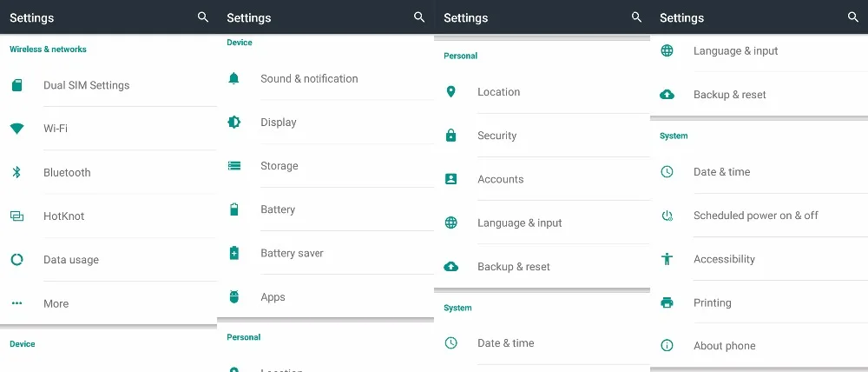Open Accounts settings

(542, 179)
